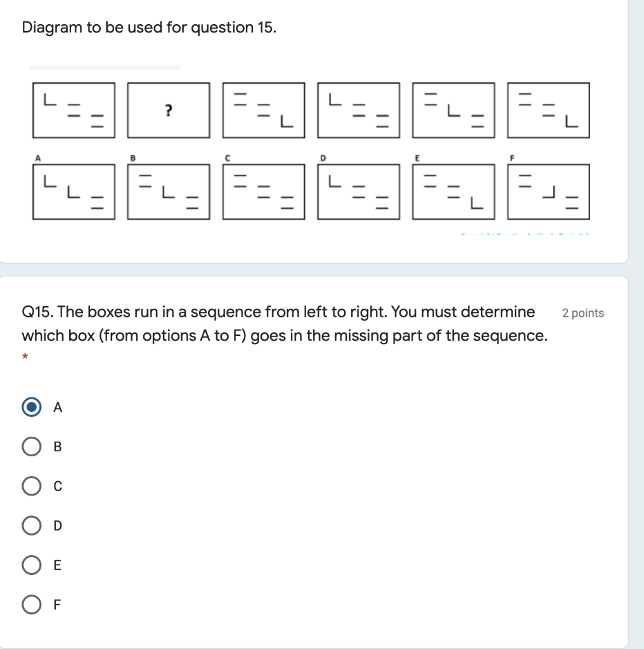Viewport: 644px width, 649px height.
Task: Click diagram answer box under letter E
Action: [453, 191]
